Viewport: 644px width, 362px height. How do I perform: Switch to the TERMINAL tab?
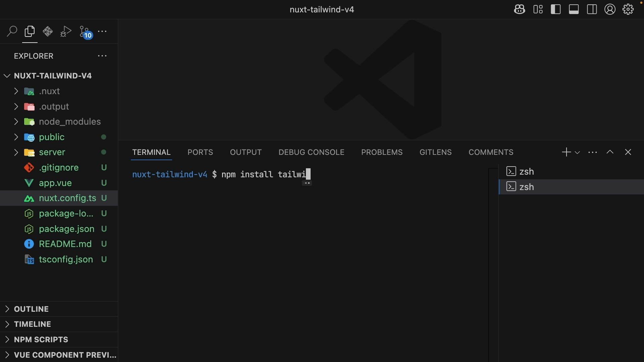pos(151,152)
